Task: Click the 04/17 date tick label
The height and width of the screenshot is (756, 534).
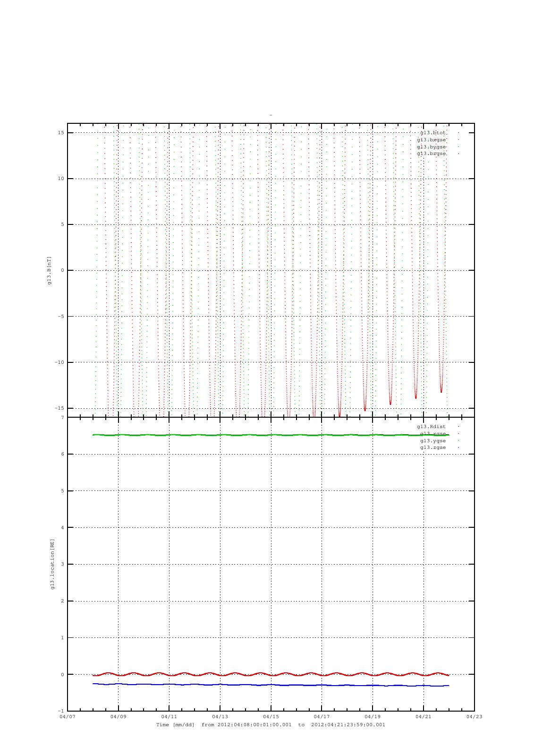Action: pyautogui.click(x=322, y=717)
